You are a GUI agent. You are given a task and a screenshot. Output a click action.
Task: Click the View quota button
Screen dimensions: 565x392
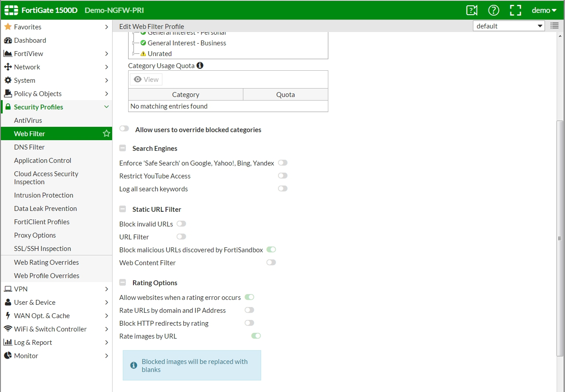pyautogui.click(x=146, y=79)
